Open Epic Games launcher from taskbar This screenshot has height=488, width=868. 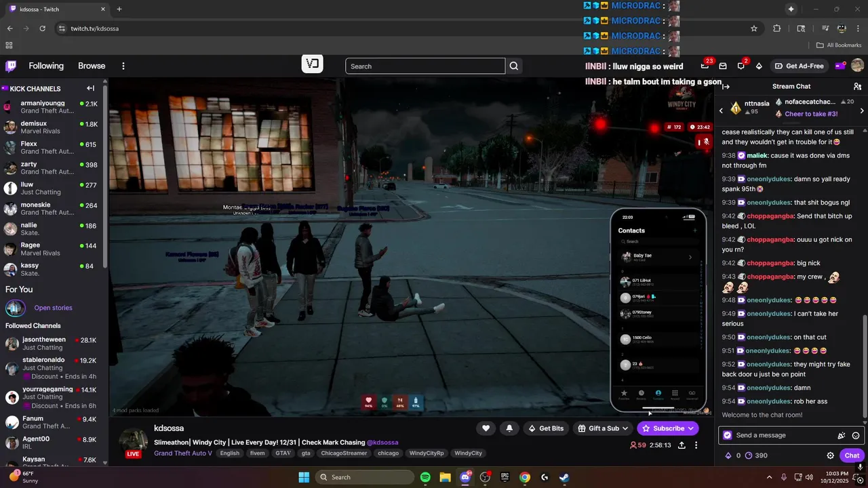505,477
